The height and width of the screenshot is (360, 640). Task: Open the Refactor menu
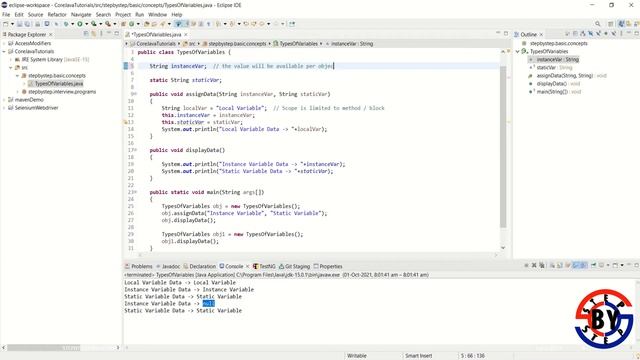click(x=57, y=14)
